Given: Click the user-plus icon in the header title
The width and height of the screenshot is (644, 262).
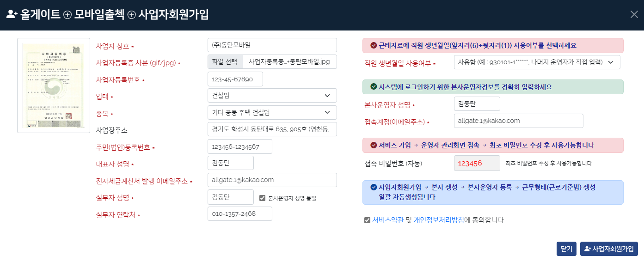Looking at the screenshot, I should tap(12, 14).
